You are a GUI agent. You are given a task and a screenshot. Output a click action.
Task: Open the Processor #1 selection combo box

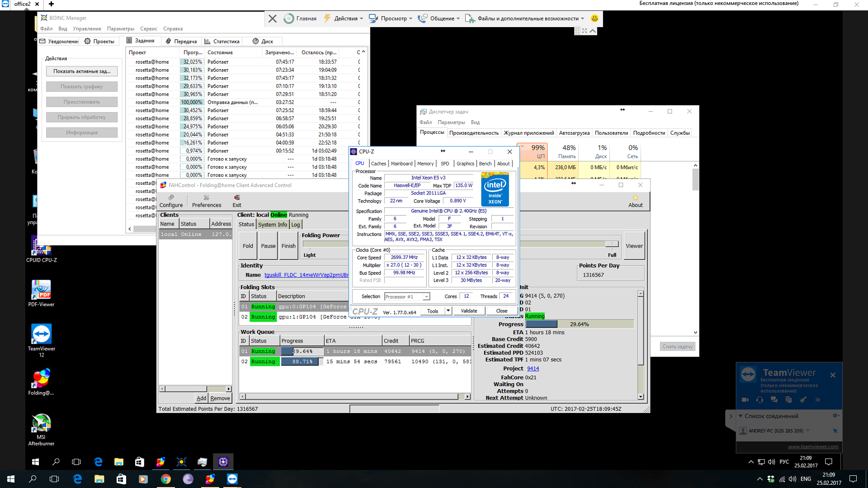point(407,297)
